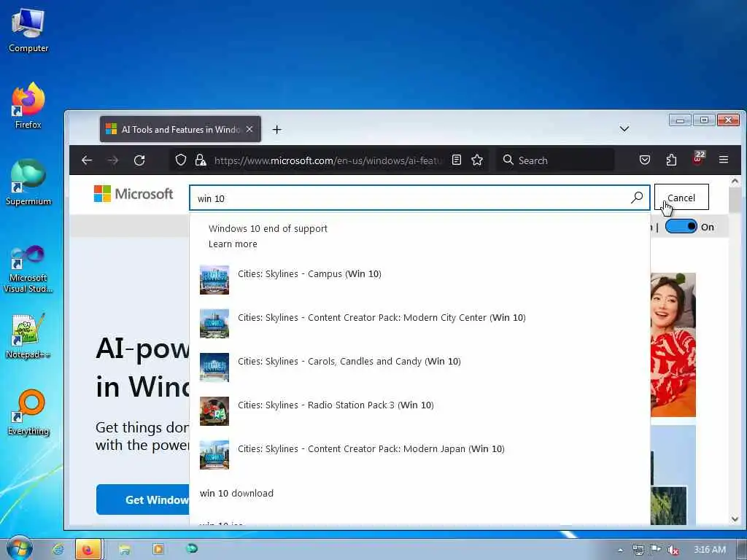Toggle Firefox reader view icon
Screen dimensions: 747x560
point(457,160)
